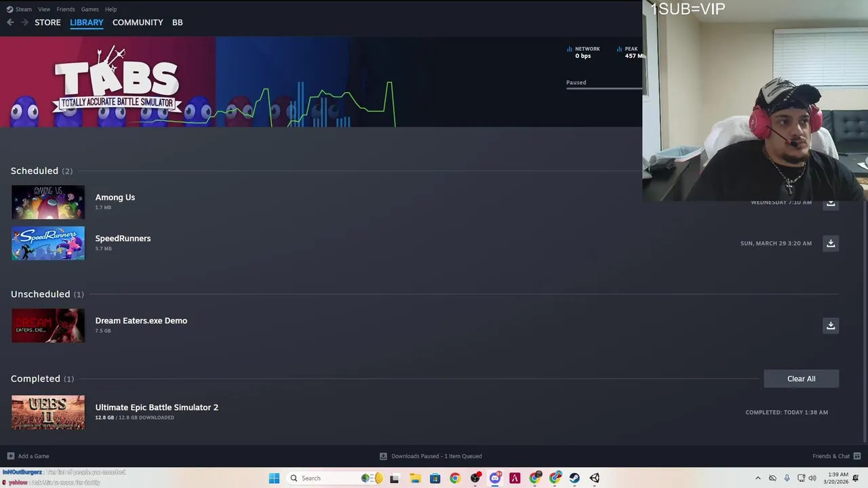The height and width of the screenshot is (488, 868).
Task: Click the microphone tray icon
Action: (787, 478)
